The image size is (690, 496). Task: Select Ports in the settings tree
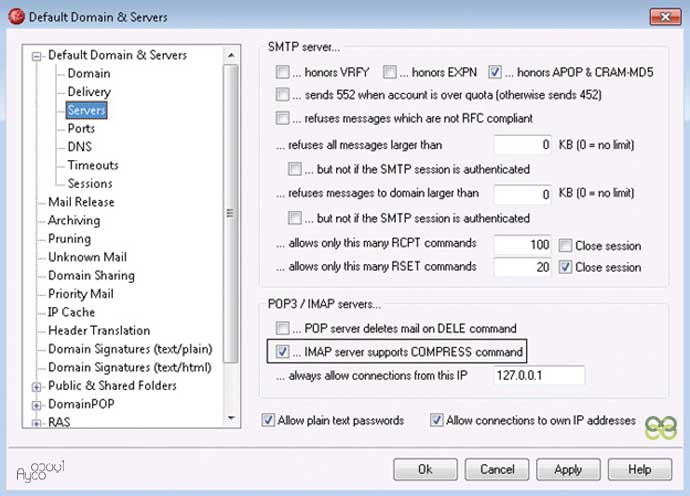[x=81, y=129]
